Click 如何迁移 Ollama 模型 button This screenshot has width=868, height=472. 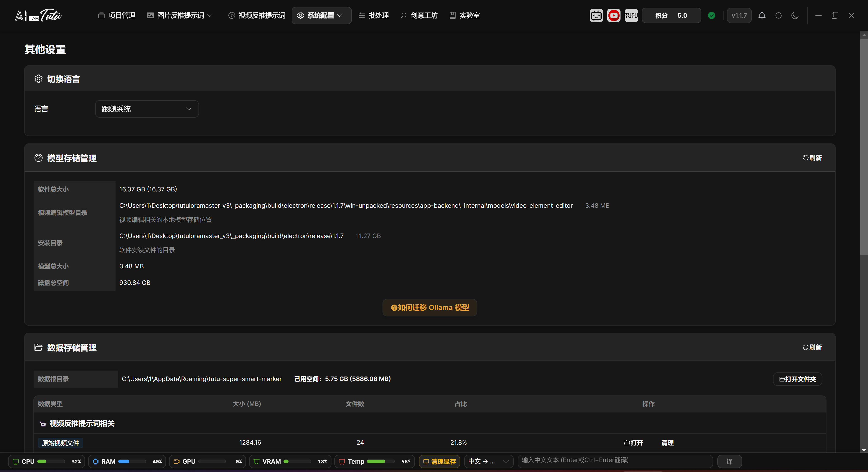point(430,308)
